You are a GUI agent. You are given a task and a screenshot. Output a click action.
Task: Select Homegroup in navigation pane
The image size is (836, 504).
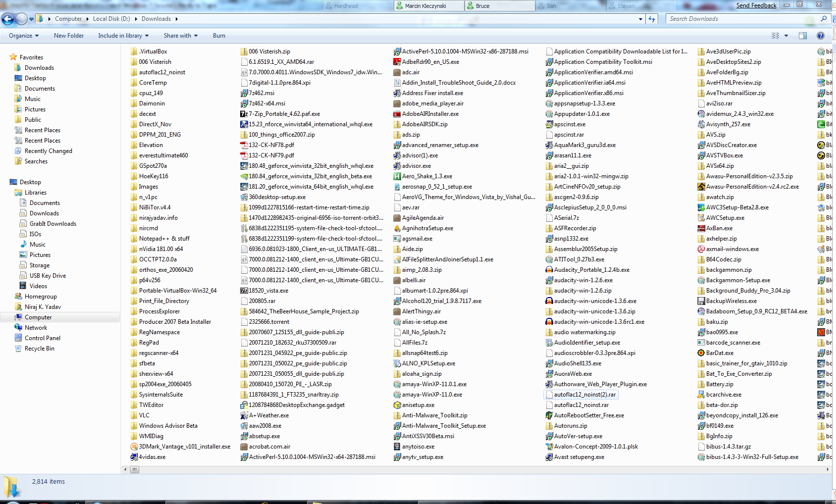[41, 297]
